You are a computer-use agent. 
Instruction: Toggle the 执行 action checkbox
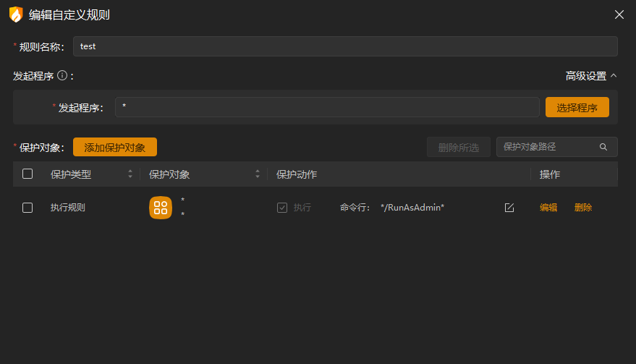coord(282,208)
